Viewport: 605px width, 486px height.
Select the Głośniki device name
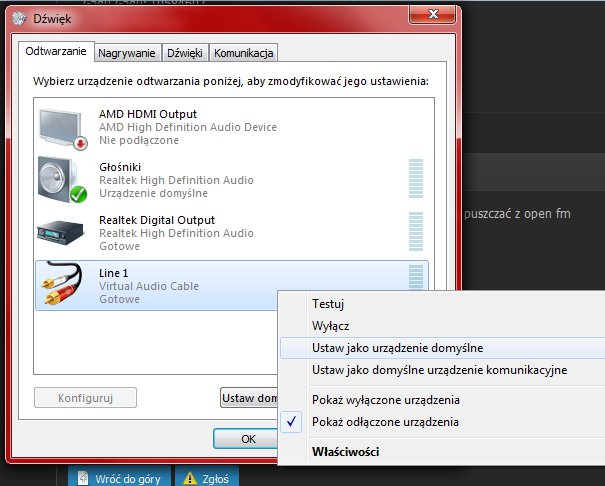tap(120, 167)
